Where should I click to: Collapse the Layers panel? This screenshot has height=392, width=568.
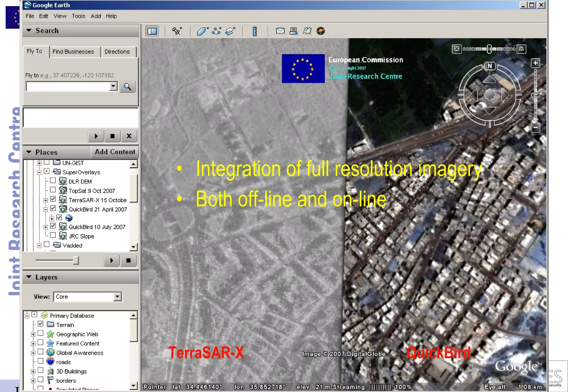pos(29,277)
